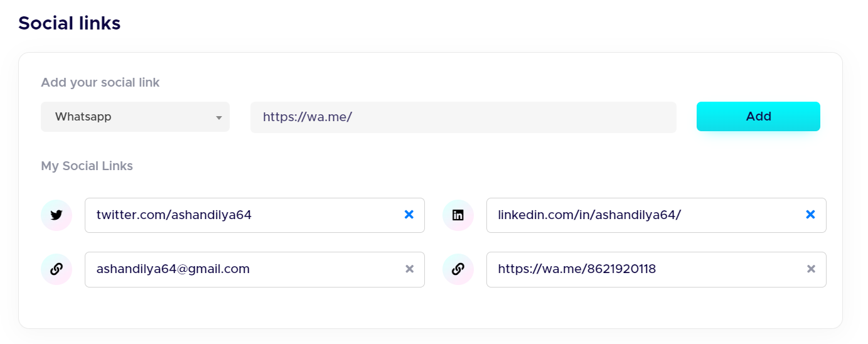This screenshot has height=344, width=868.
Task: Click the empty card area below the link rows
Action: point(430,309)
